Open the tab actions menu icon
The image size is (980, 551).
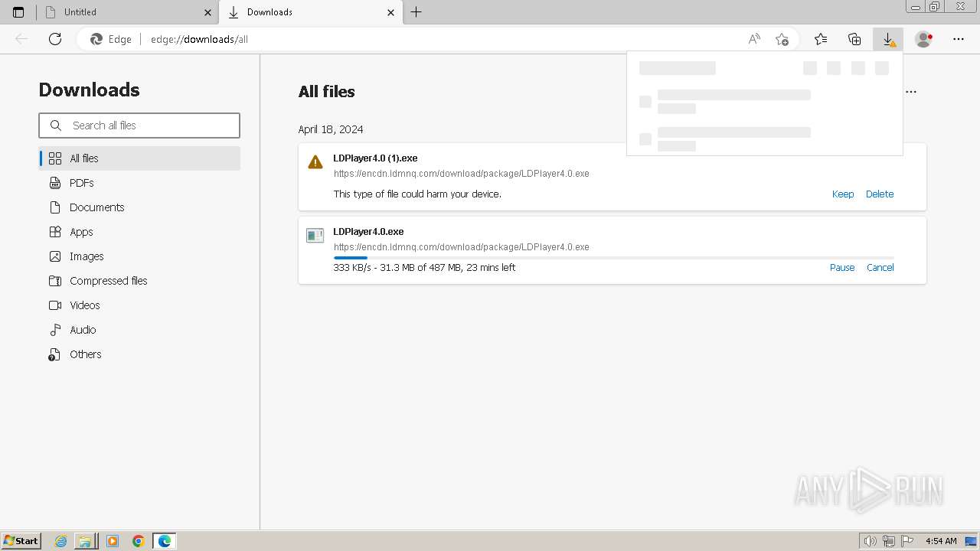18,12
